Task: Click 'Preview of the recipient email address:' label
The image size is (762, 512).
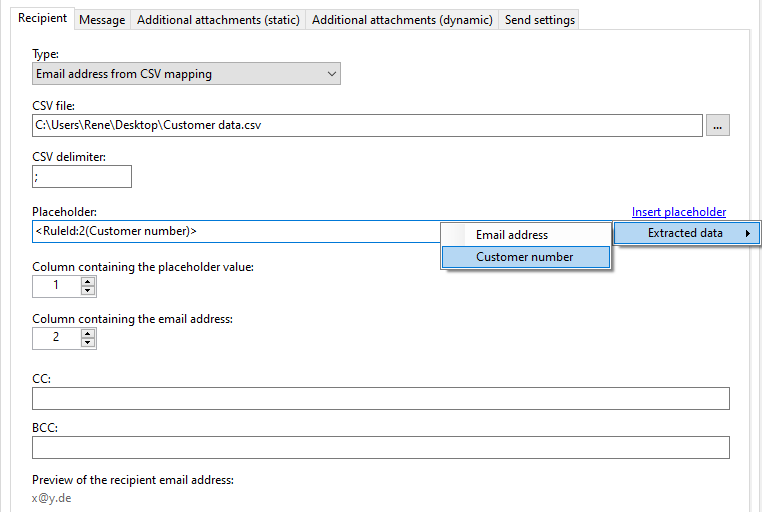Action: (x=133, y=480)
